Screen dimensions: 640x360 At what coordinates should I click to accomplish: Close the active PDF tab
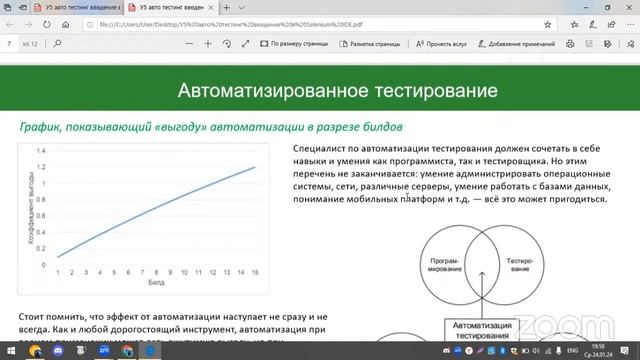click(x=211, y=7)
